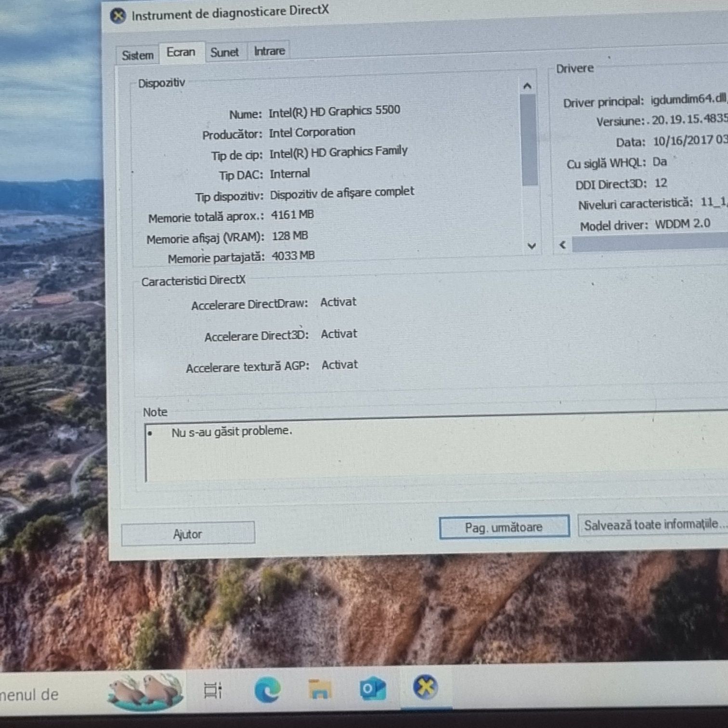This screenshot has width=728, height=728.
Task: Click the DDI Direct3D value '12'
Action: click(x=661, y=183)
